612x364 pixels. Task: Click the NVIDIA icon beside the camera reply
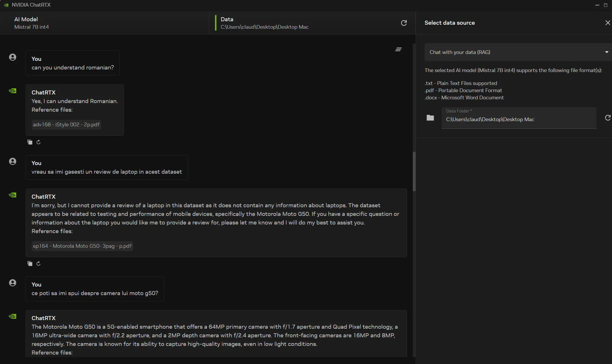click(13, 316)
